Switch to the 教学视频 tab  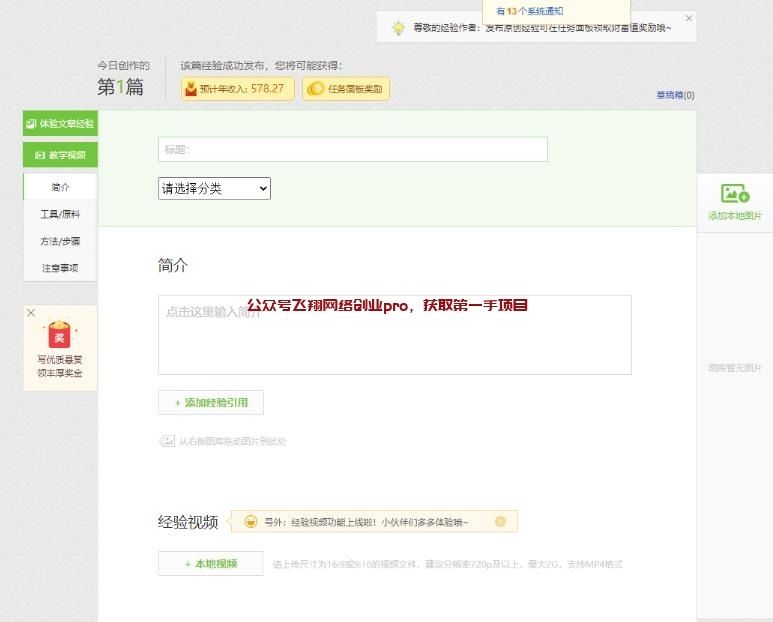click(x=60, y=155)
